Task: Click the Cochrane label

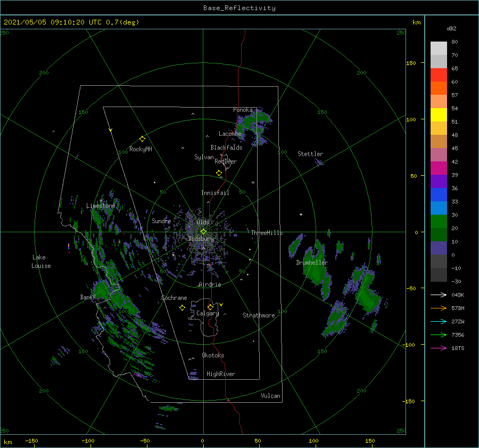Action: click(174, 298)
